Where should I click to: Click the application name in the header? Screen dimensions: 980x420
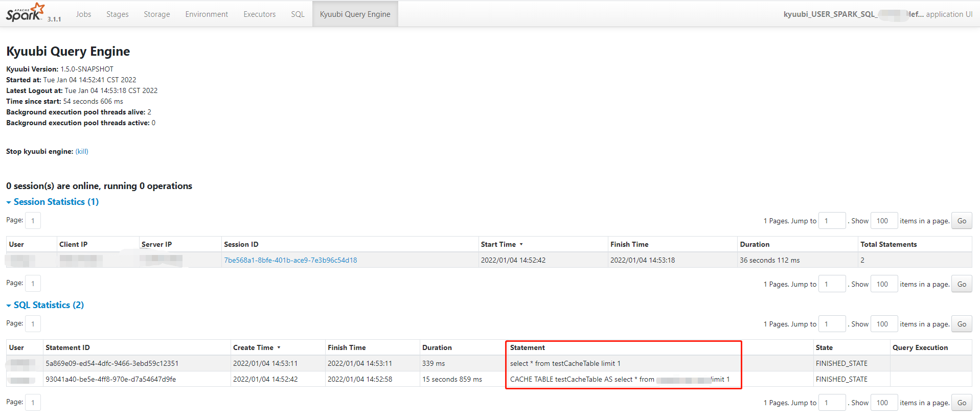point(854,14)
